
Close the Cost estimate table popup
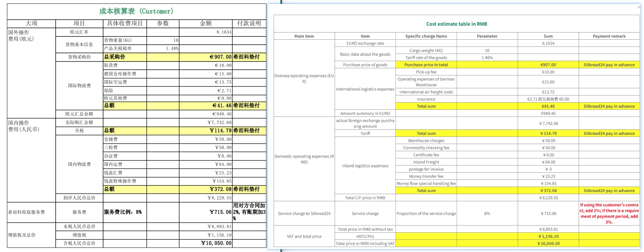pyautogui.click(x=639, y=7)
